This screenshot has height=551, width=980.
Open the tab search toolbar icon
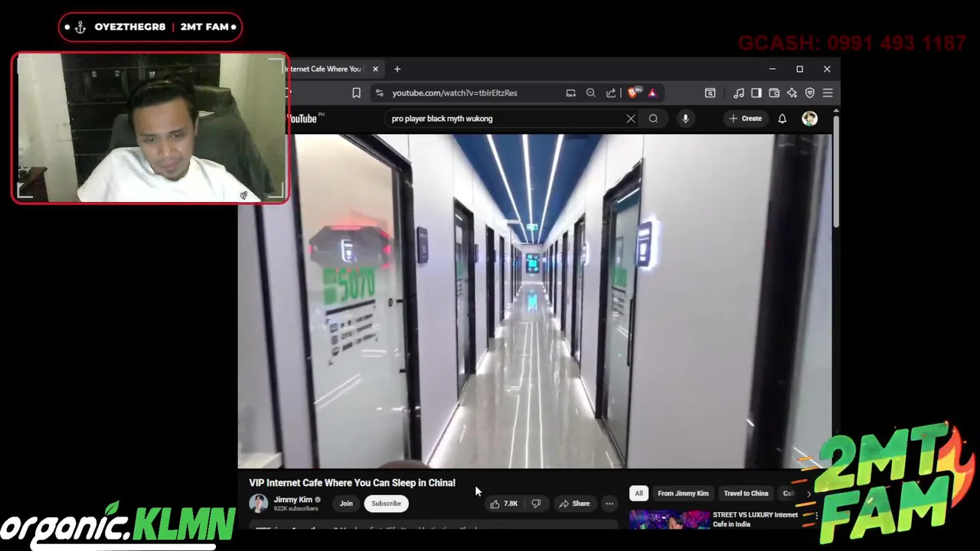coord(710,93)
